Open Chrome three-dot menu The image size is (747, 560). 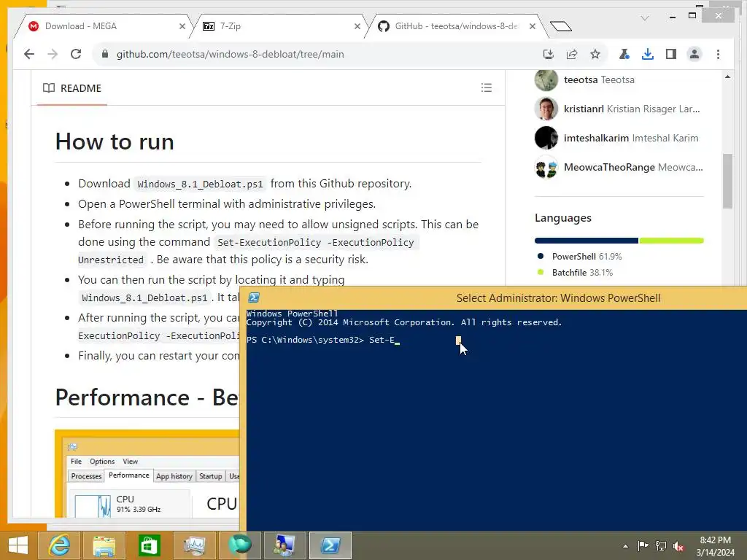(718, 54)
